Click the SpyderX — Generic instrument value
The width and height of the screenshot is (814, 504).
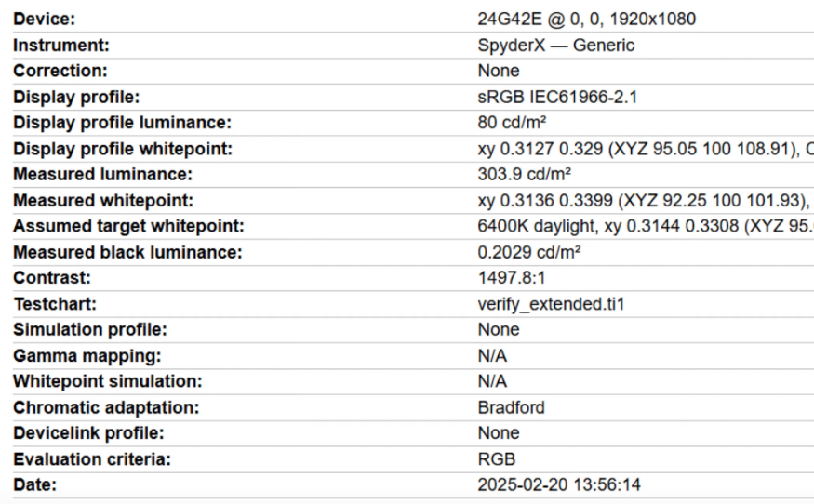(x=555, y=45)
